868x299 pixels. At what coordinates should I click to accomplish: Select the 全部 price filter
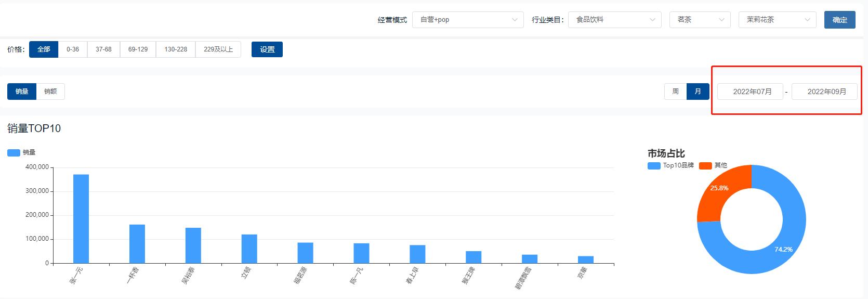[x=44, y=49]
